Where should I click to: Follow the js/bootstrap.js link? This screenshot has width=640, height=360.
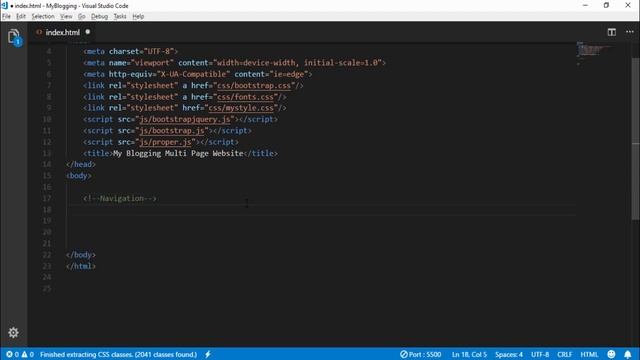pos(172,131)
